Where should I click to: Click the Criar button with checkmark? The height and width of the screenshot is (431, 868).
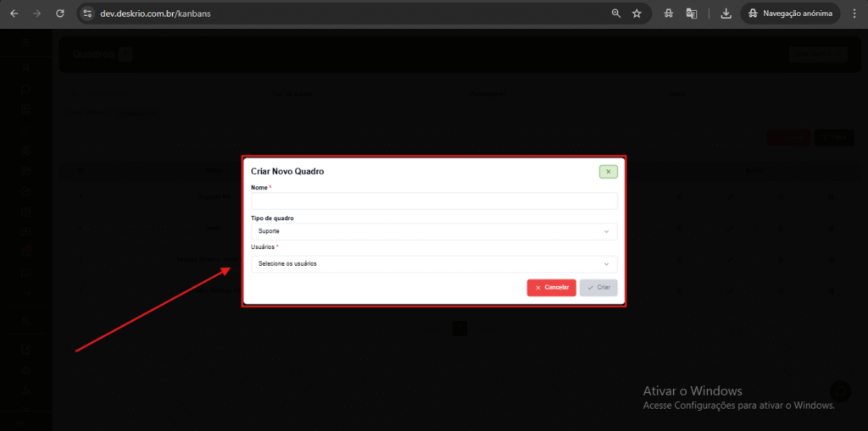click(598, 288)
